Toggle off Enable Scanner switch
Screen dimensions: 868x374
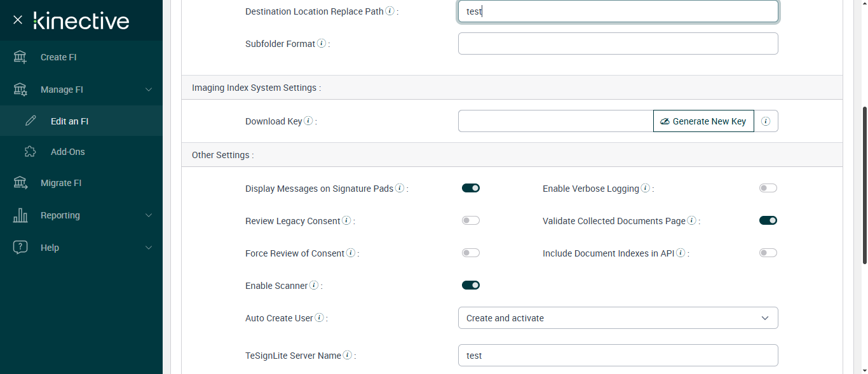(471, 285)
